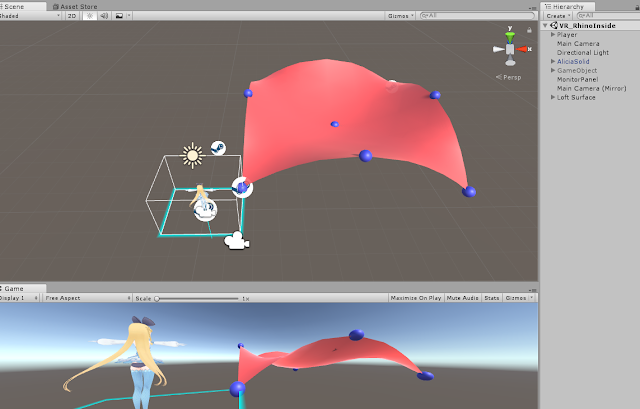Select the Game tab

click(21, 288)
